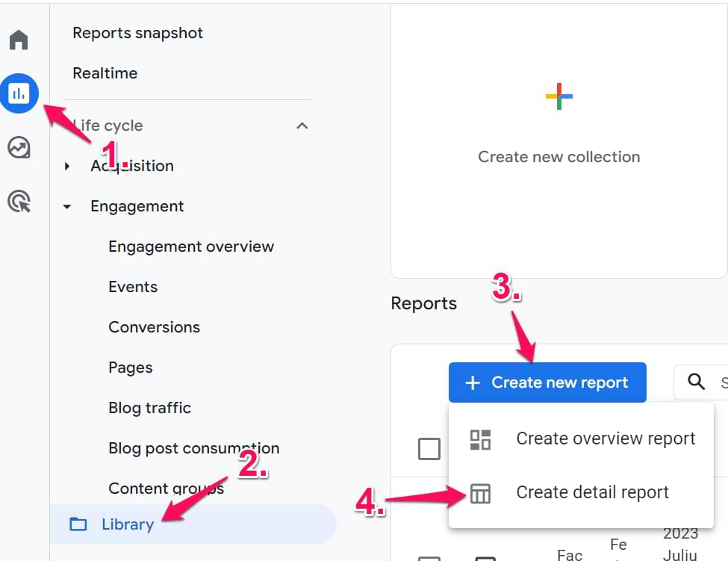
Task: Click the overview report dashboard icon
Action: pos(480,439)
